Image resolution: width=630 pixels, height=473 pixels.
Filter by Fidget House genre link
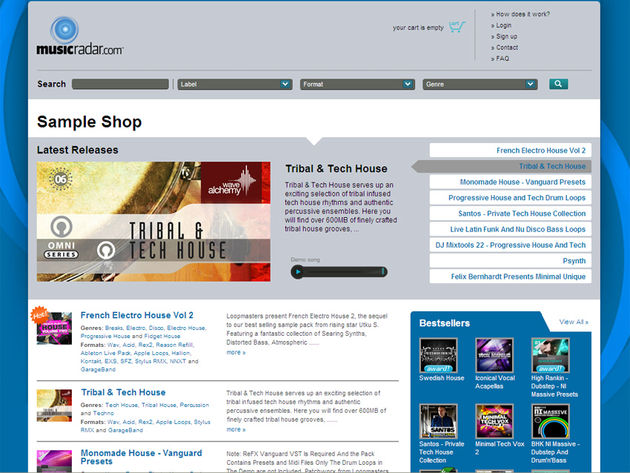(162, 336)
